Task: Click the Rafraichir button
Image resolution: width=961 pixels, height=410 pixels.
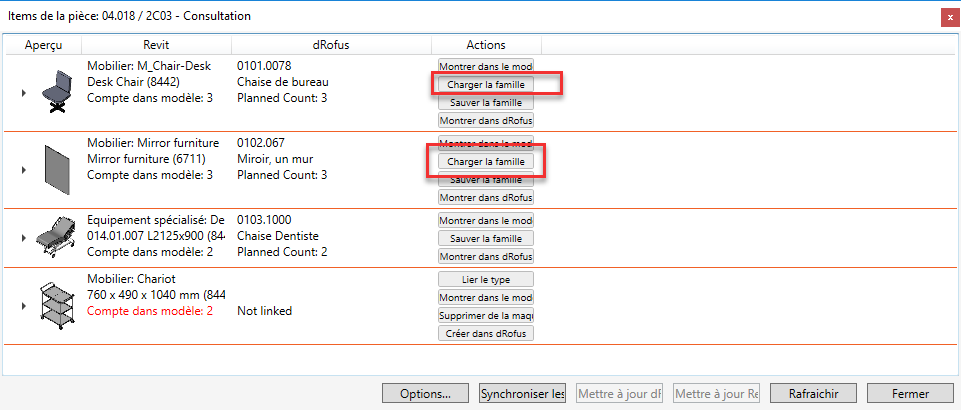Action: 812,393
